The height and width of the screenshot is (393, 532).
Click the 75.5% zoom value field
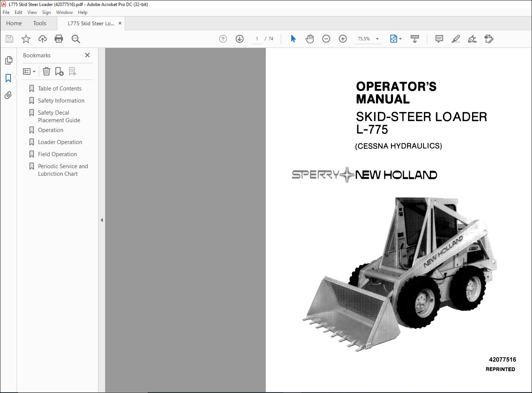click(x=364, y=39)
